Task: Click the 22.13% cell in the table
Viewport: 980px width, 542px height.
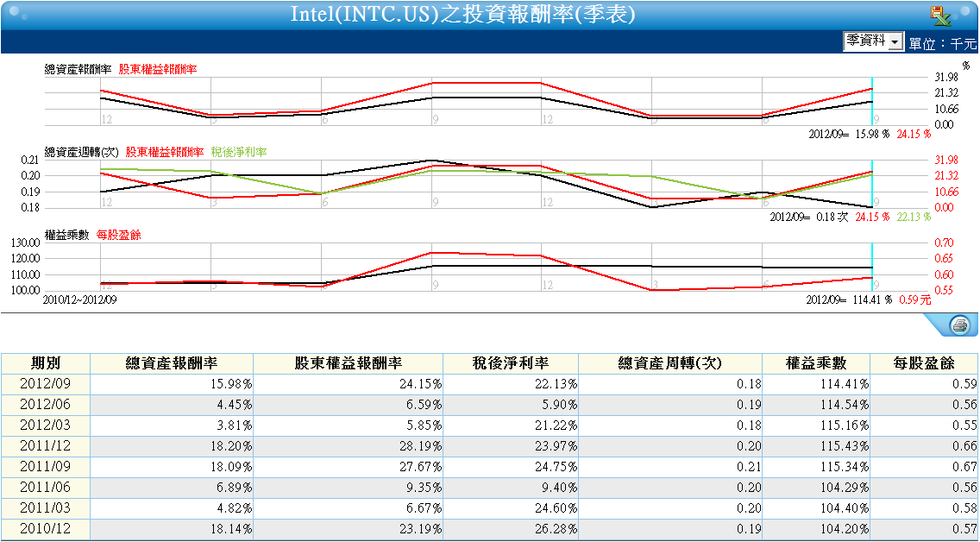Action: [x=511, y=384]
